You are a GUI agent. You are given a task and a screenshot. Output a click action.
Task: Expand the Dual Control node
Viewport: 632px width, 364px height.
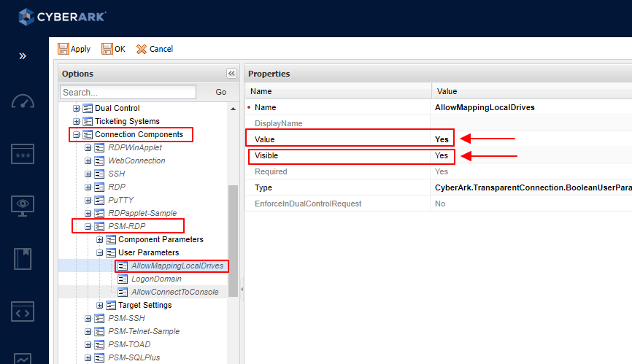[76, 108]
